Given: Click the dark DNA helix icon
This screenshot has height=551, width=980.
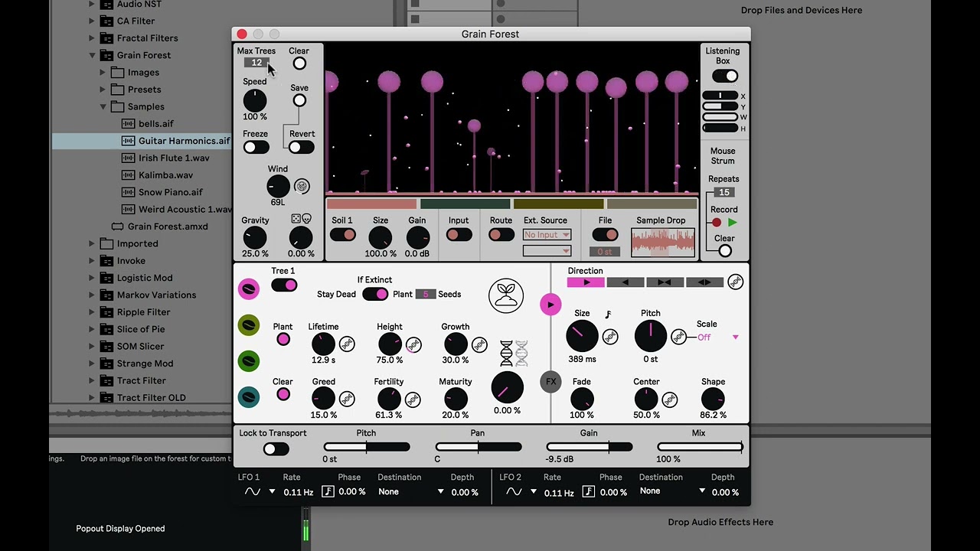Looking at the screenshot, I should coord(506,354).
